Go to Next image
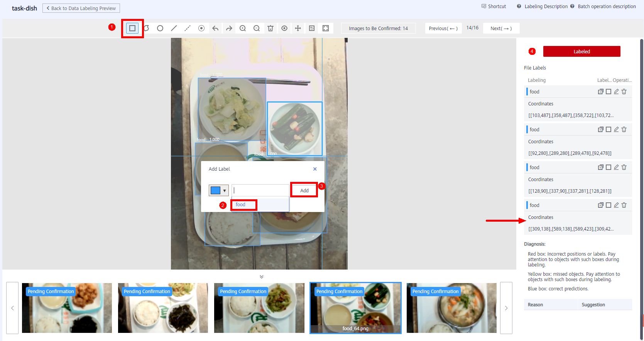644x341 pixels. tap(501, 28)
